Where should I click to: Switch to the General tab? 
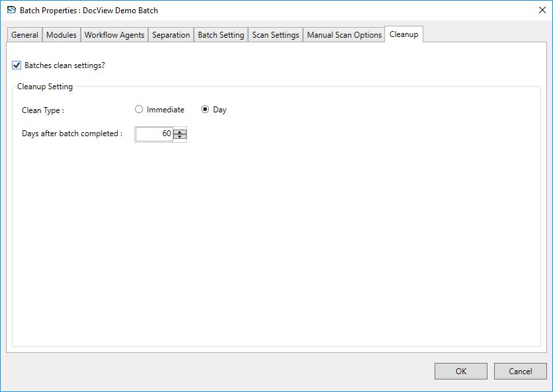click(x=24, y=35)
